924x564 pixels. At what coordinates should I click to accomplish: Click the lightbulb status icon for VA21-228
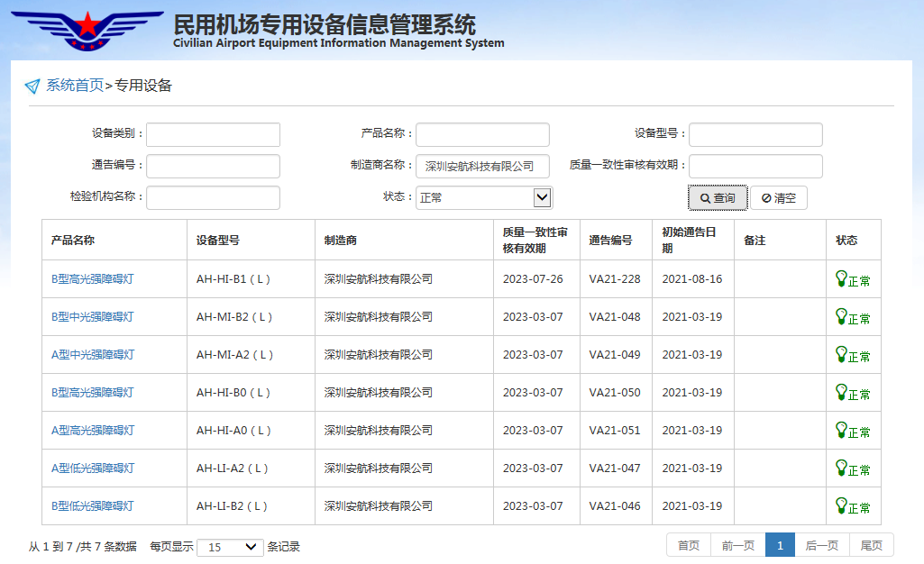(x=841, y=278)
